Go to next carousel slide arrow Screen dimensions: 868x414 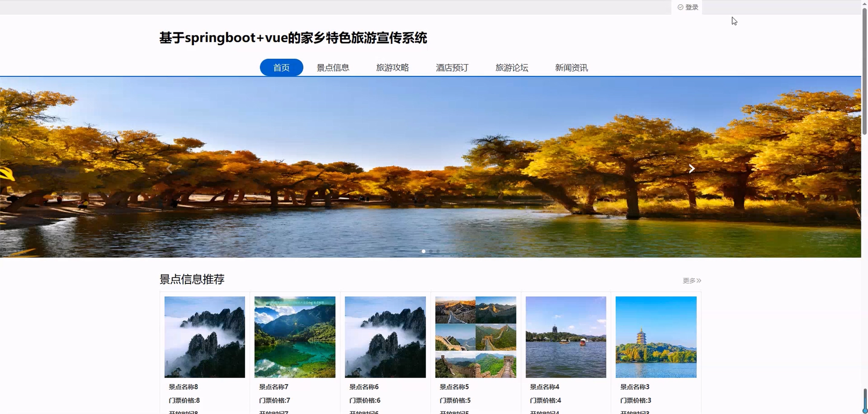tap(692, 169)
